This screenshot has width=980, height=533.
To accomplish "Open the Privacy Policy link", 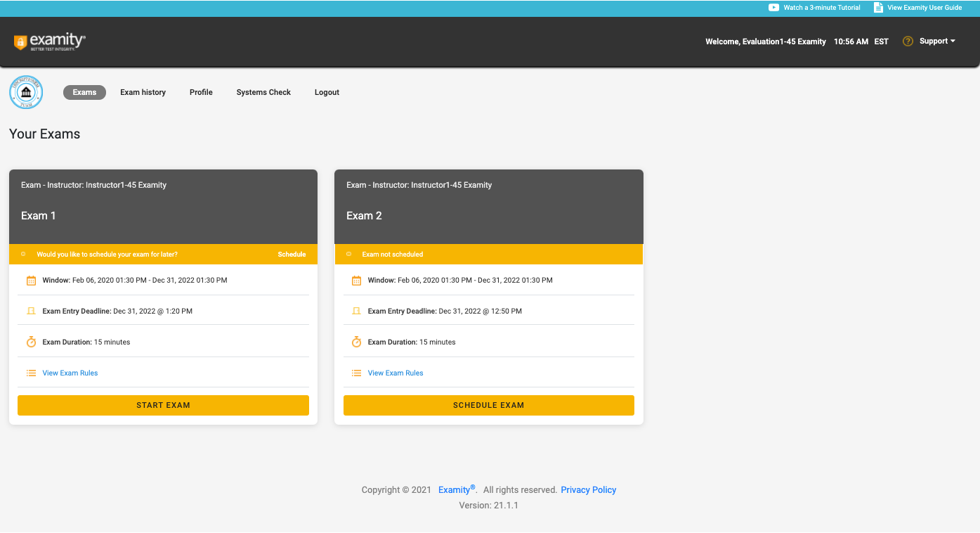I will point(588,490).
